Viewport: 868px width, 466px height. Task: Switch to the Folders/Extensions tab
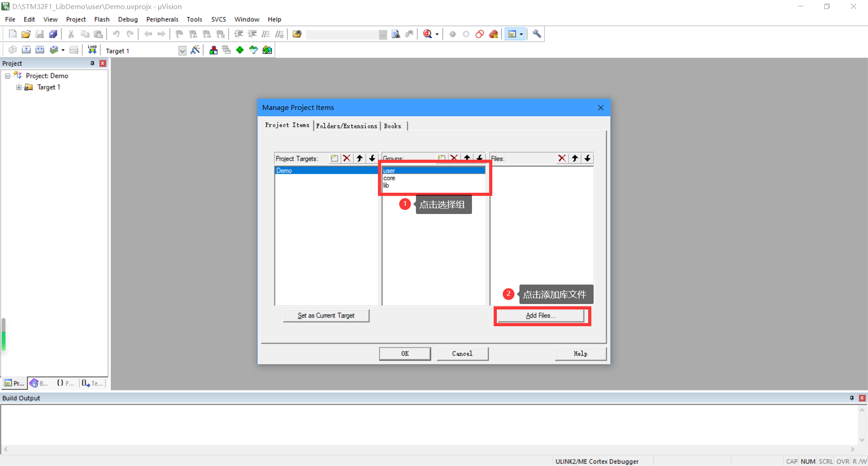point(347,126)
